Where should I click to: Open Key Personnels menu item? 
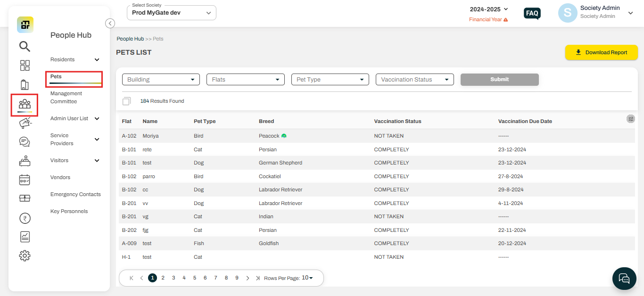[69, 211]
